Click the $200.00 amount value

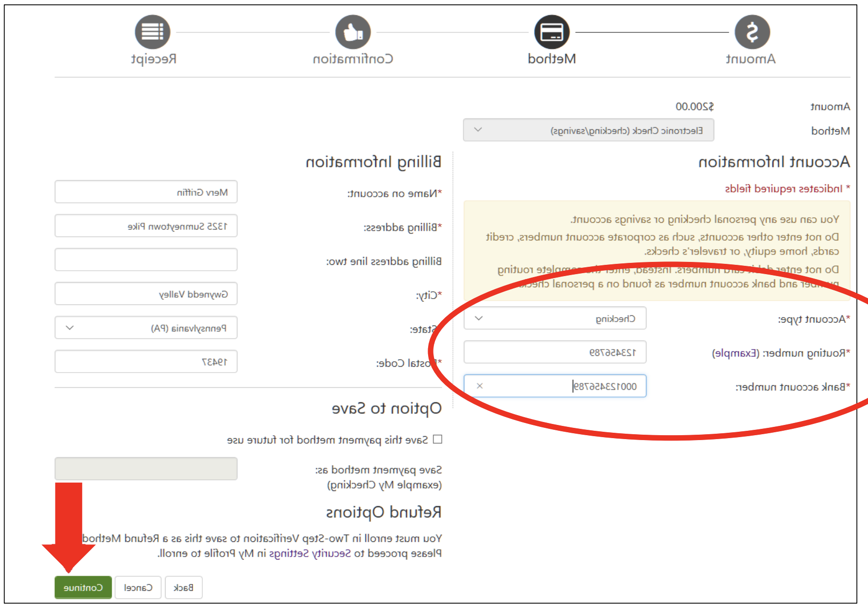pyautogui.click(x=695, y=106)
